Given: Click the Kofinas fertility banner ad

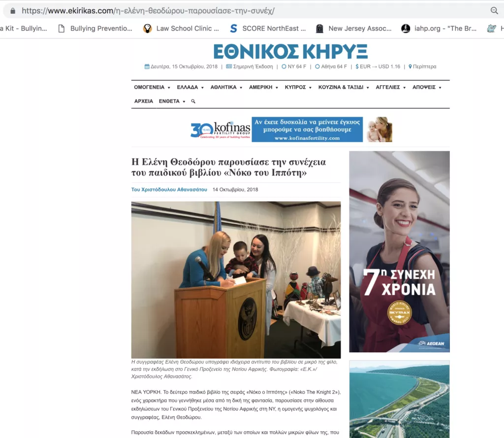Looking at the screenshot, I should [x=291, y=130].
